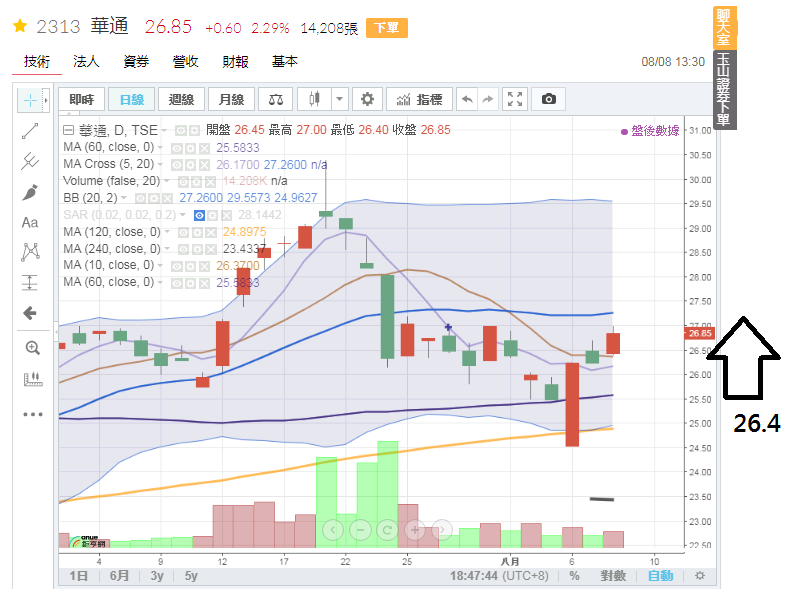
Task: Open the 基本 tab
Action: (x=285, y=61)
